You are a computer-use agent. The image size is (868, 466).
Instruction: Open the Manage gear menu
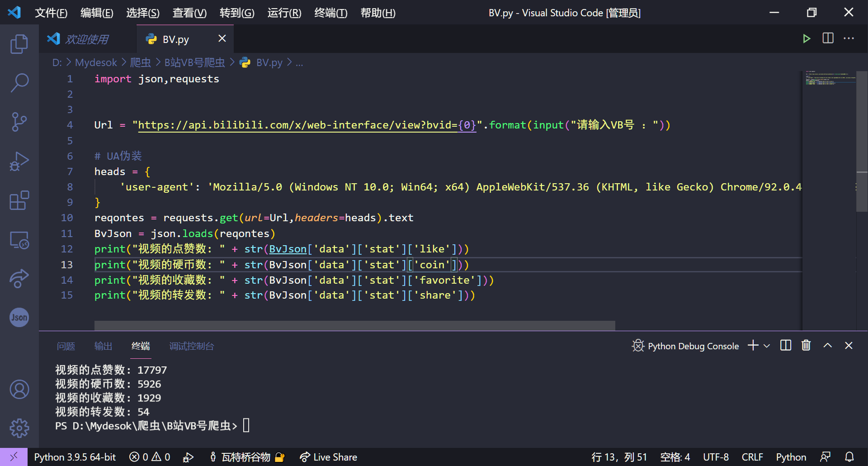(19, 428)
